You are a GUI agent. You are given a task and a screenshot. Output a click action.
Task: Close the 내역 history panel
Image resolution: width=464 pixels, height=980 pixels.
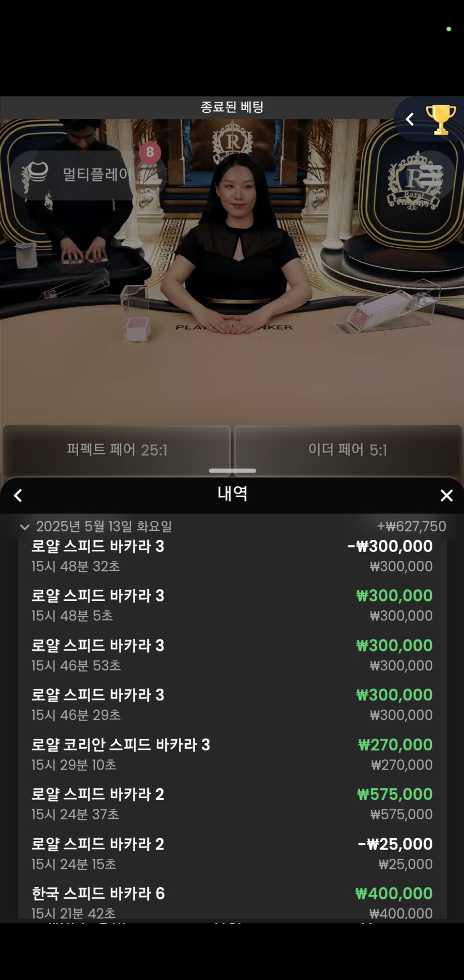coord(446,495)
